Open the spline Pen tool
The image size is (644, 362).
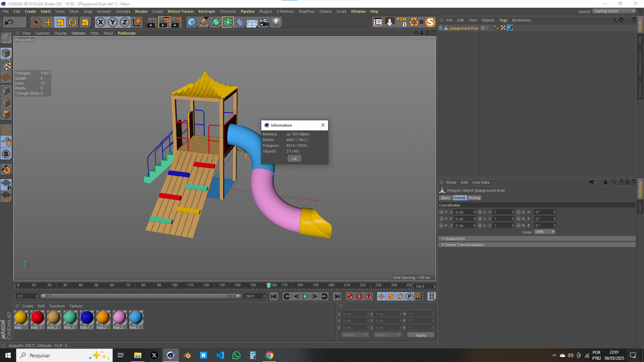[x=204, y=22]
